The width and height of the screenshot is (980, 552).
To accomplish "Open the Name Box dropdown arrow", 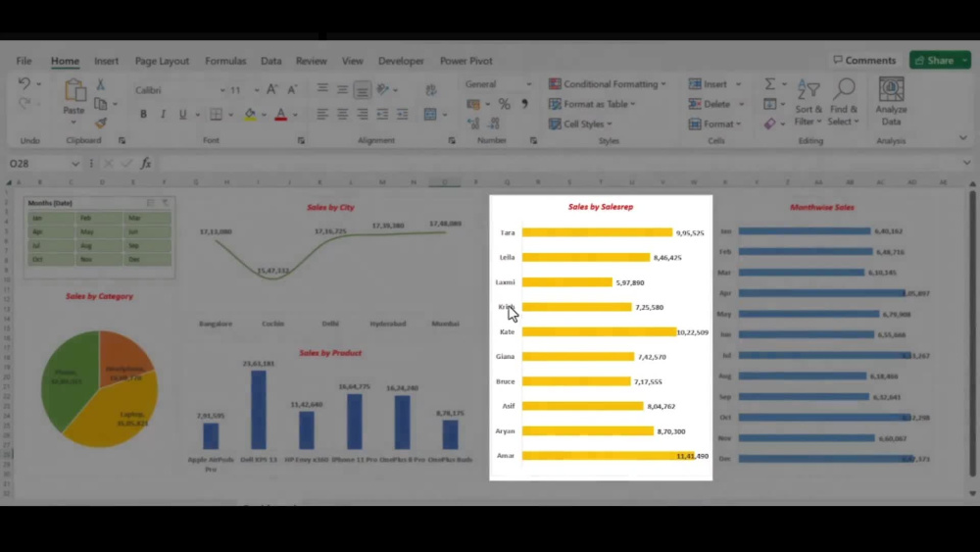I will pyautogui.click(x=75, y=164).
